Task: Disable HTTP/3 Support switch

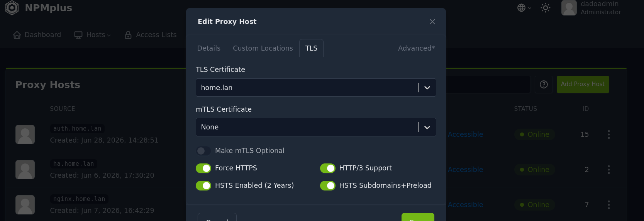Action: pos(328,168)
